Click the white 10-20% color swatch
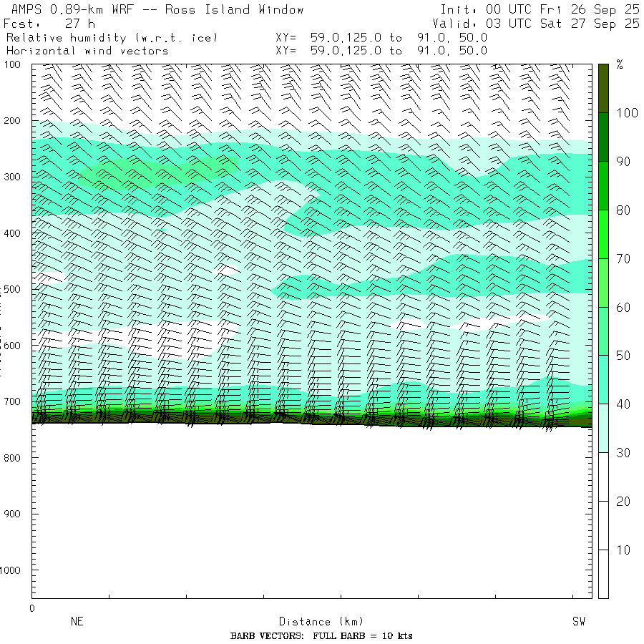The width and height of the screenshot is (644, 644). (603, 525)
